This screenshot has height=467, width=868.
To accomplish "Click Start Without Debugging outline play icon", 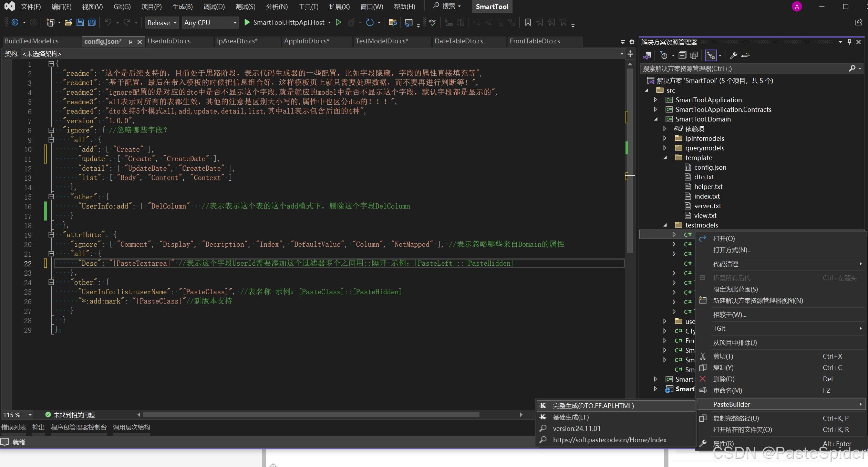I will (x=338, y=23).
